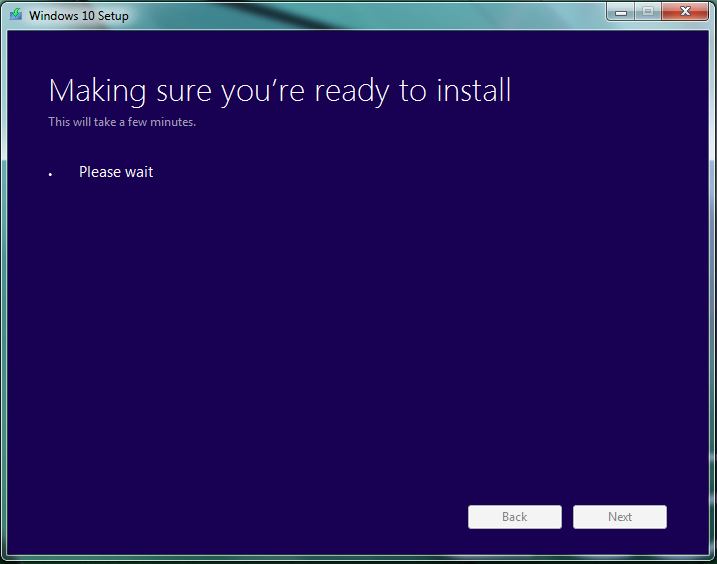Click the 'Please wait' status text

[x=116, y=172]
